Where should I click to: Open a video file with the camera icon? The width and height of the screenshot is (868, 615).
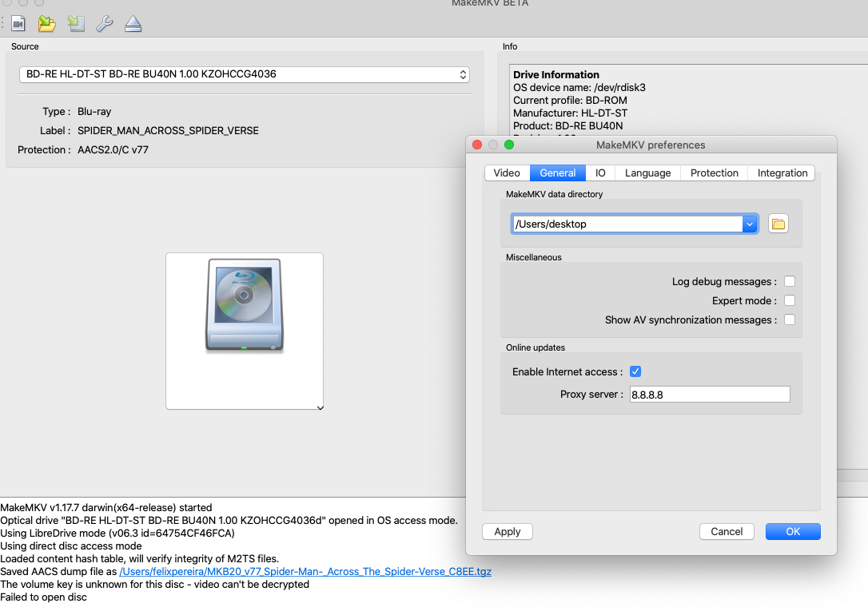pyautogui.click(x=18, y=23)
